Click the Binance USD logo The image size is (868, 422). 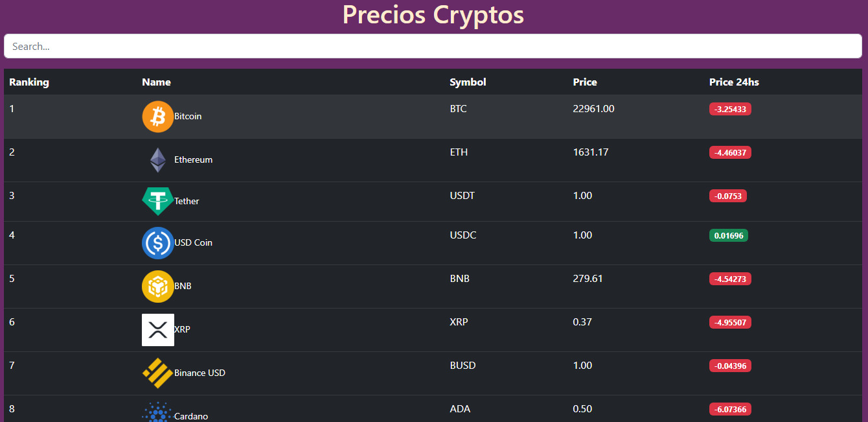coord(158,373)
